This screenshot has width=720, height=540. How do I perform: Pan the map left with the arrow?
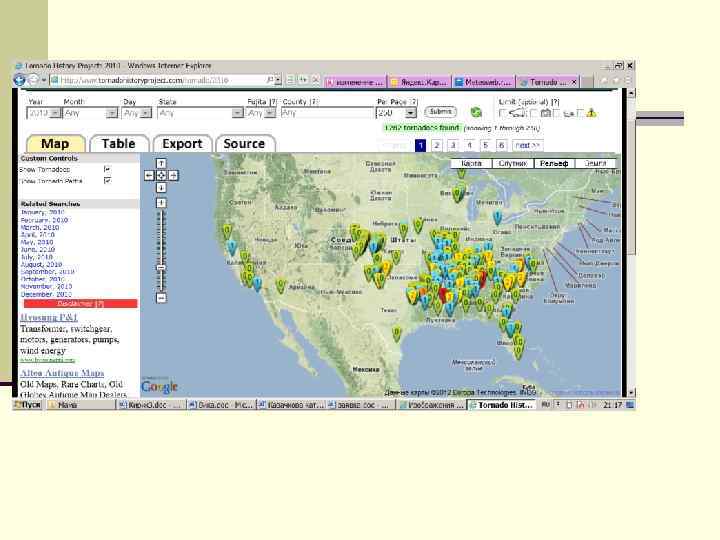[149, 175]
